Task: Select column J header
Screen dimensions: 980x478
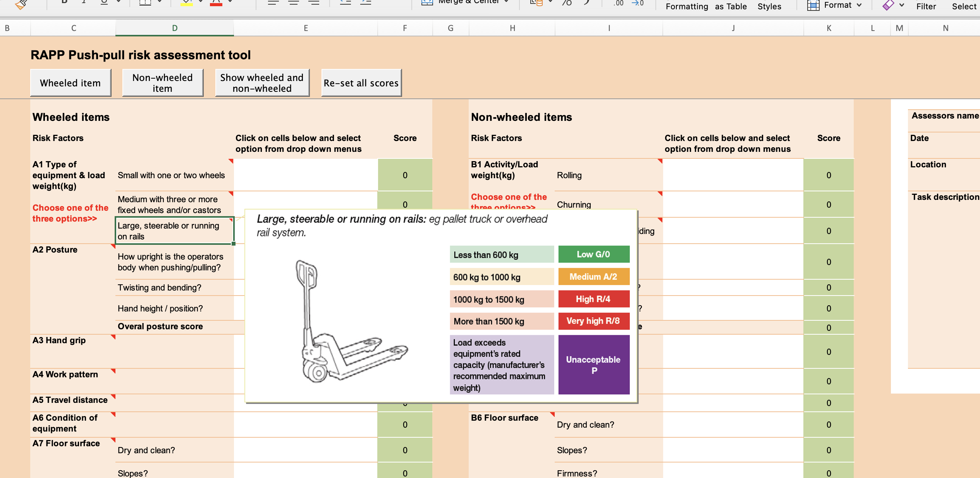Action: (733, 28)
